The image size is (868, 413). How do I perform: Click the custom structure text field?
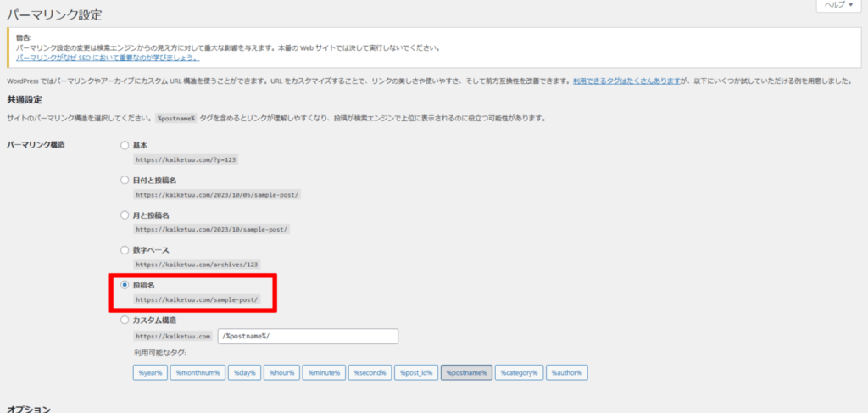(308, 336)
